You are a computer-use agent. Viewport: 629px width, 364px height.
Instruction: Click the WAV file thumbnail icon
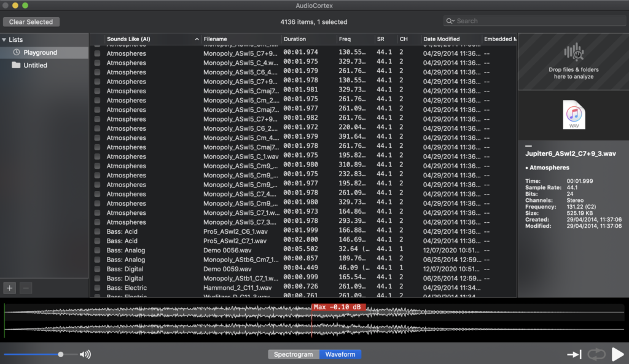click(574, 115)
